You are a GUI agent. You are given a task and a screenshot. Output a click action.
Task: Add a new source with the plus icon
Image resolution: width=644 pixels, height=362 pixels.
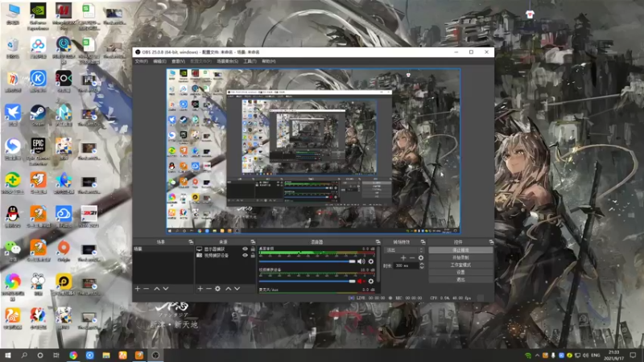(200, 289)
